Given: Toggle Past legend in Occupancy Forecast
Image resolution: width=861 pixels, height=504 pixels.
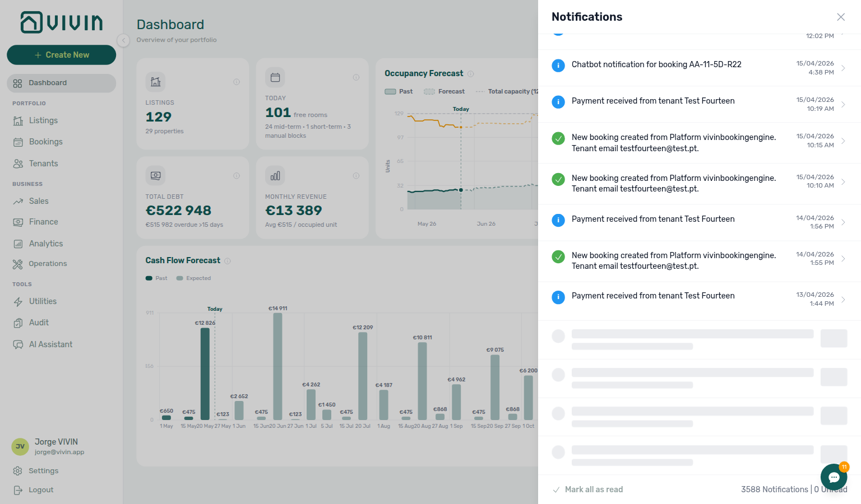Looking at the screenshot, I should (x=399, y=91).
